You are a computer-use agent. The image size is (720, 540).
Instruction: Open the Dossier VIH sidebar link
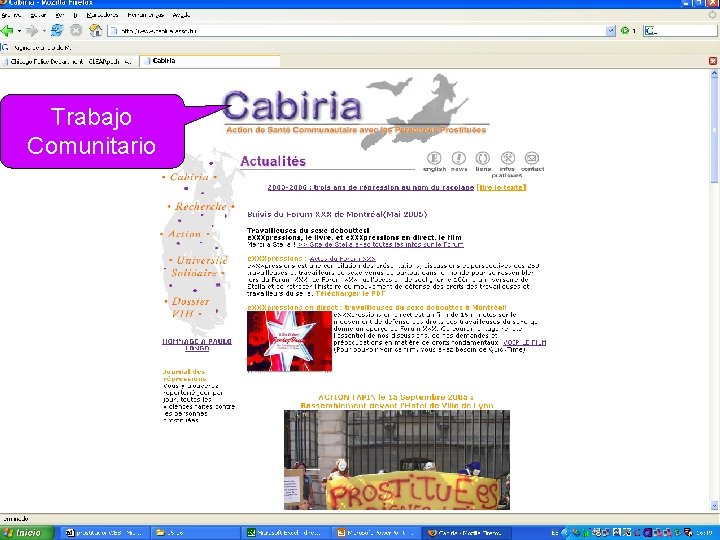[190, 307]
